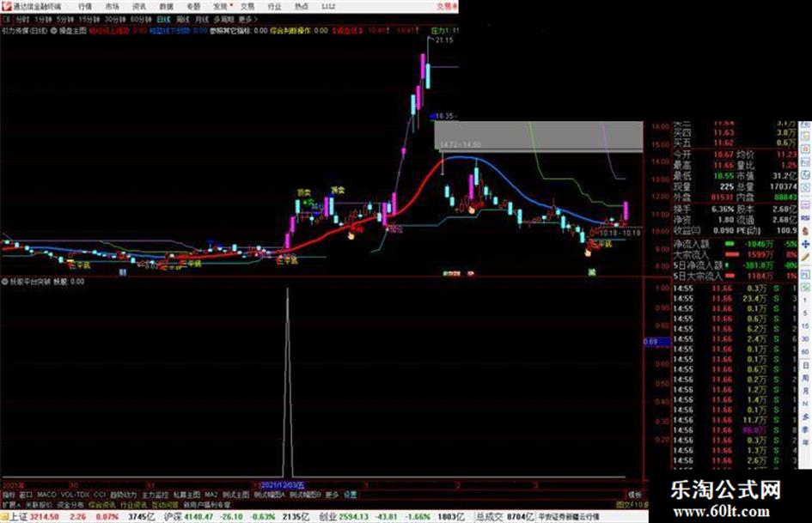Select the 指标 tab in bottom bar

pos(9,495)
